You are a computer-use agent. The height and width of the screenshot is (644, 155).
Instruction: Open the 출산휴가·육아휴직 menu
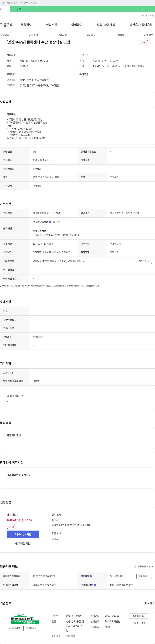pyautogui.click(x=141, y=25)
